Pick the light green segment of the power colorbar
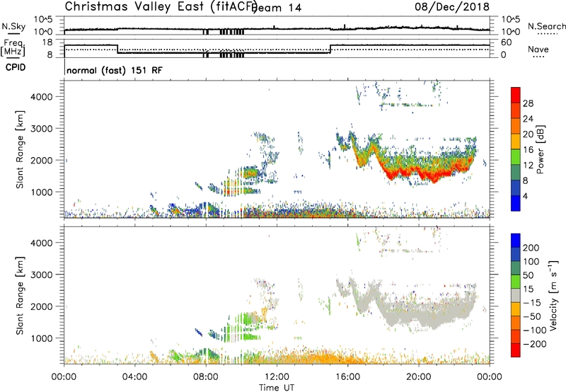 click(516, 156)
